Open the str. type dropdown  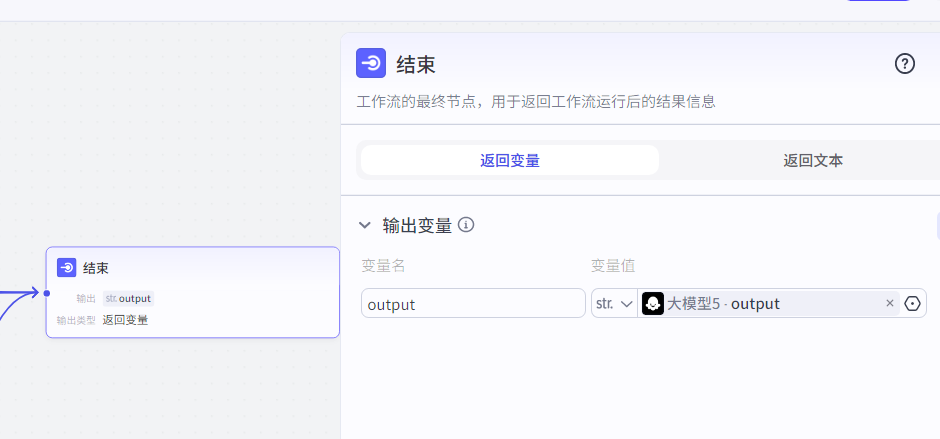[x=614, y=303]
